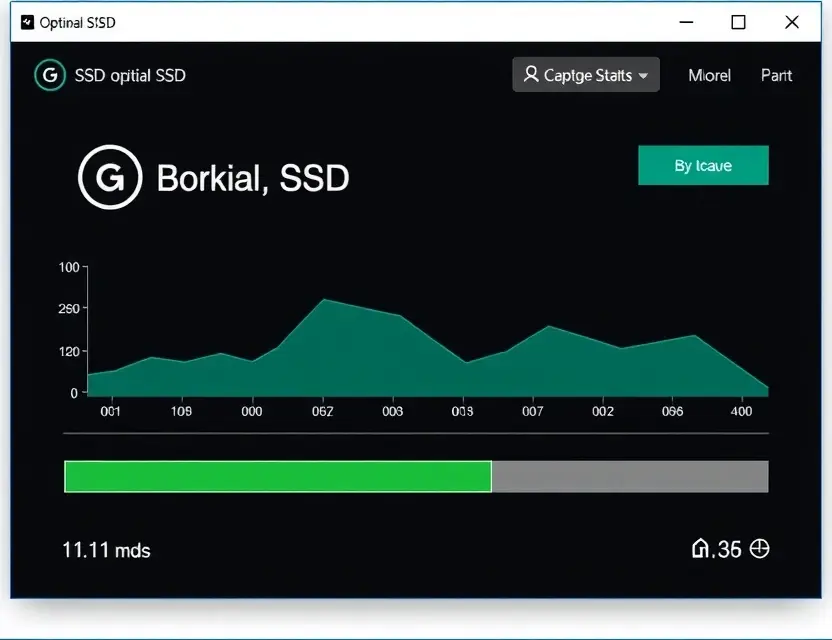This screenshot has height=640, width=832.
Task: Close the Optinal SISD window
Action: (792, 22)
